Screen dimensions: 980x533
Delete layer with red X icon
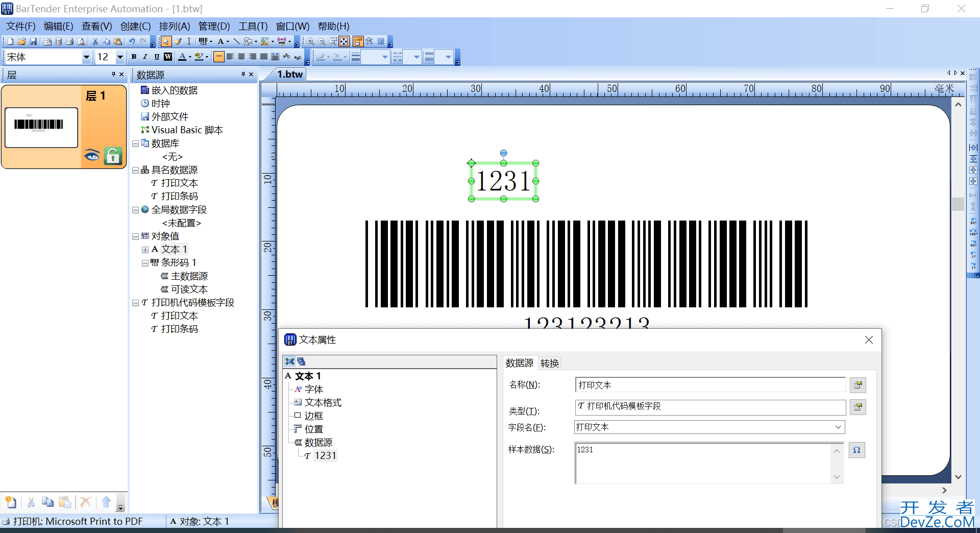pyautogui.click(x=85, y=502)
